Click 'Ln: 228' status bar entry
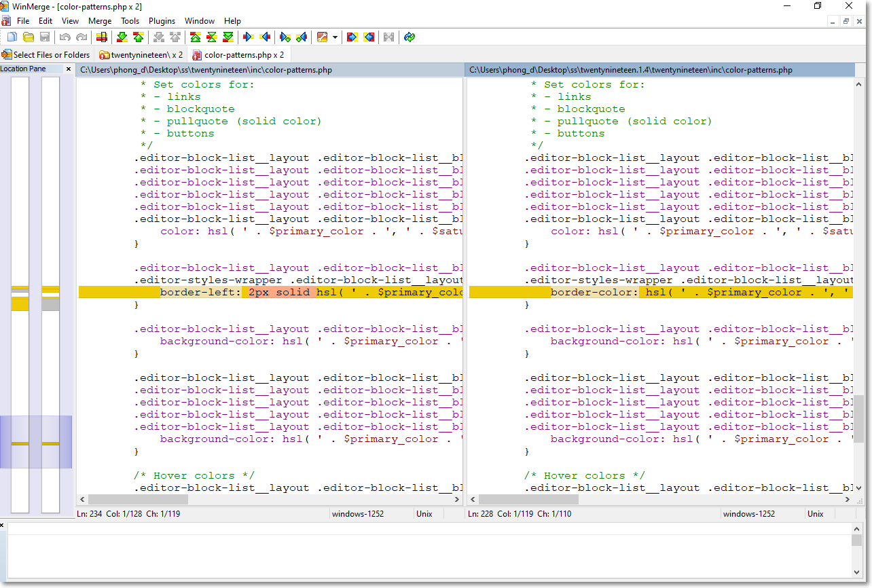 tap(480, 514)
